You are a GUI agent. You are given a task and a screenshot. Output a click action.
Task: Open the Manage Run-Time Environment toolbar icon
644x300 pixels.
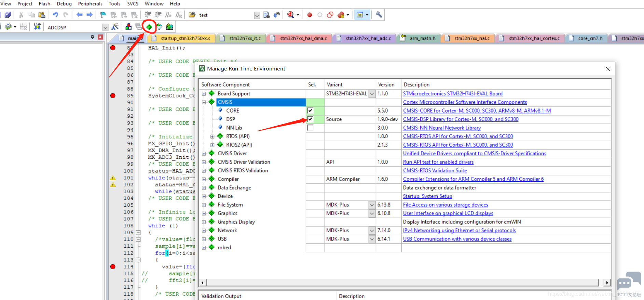(x=149, y=27)
